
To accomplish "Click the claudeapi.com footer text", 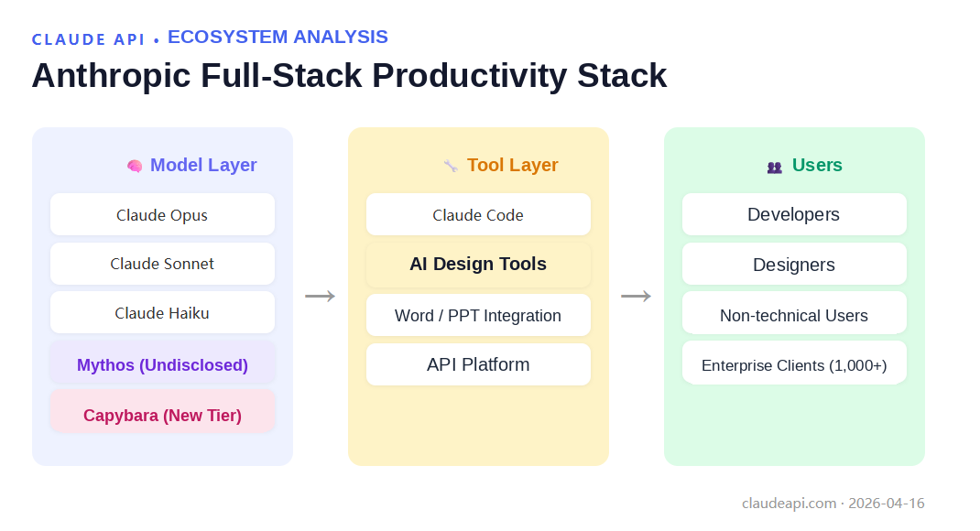I will (x=789, y=503).
